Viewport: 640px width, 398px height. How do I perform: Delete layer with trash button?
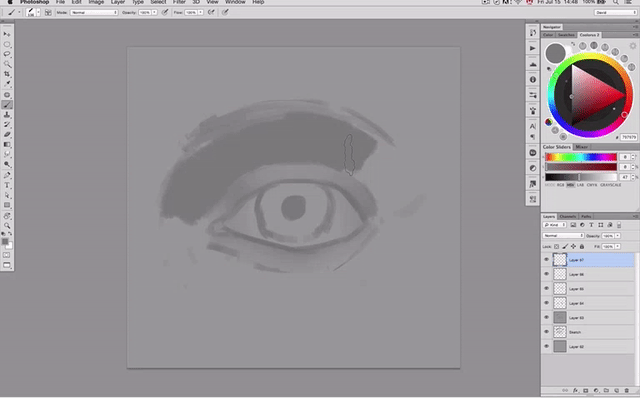tap(627, 391)
